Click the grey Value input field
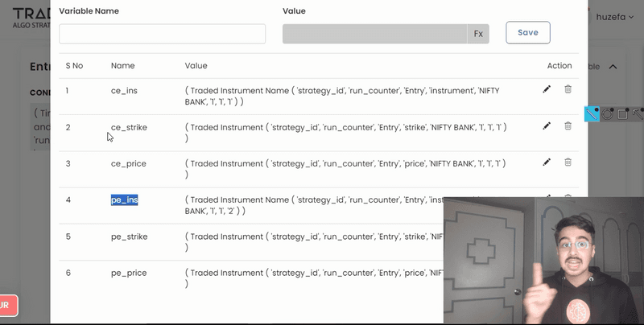This screenshot has height=325, width=644. coord(374,34)
